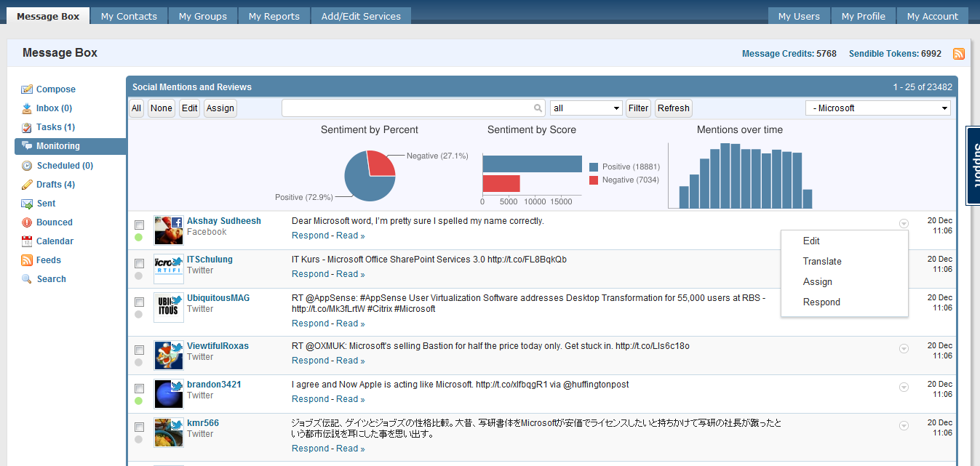The height and width of the screenshot is (466, 980).
Task: Click green sentiment dot for brandon3421
Action: (138, 401)
